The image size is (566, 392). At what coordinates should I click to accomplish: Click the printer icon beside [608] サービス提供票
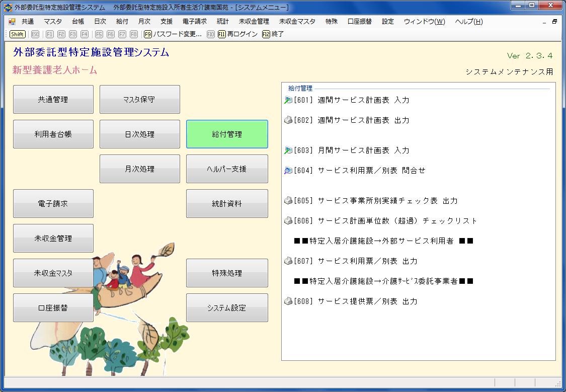click(288, 301)
